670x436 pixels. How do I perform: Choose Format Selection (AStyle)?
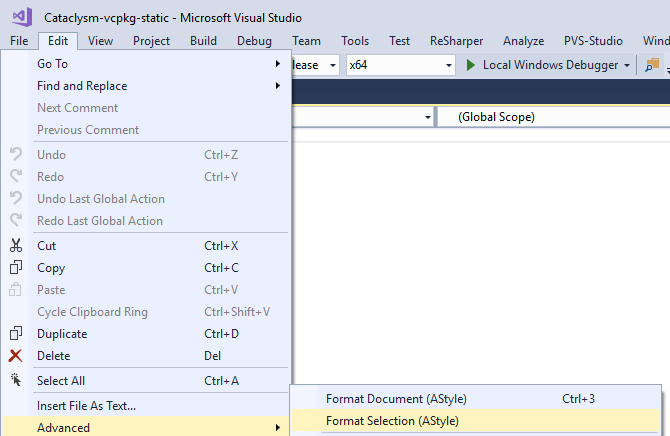(x=392, y=421)
